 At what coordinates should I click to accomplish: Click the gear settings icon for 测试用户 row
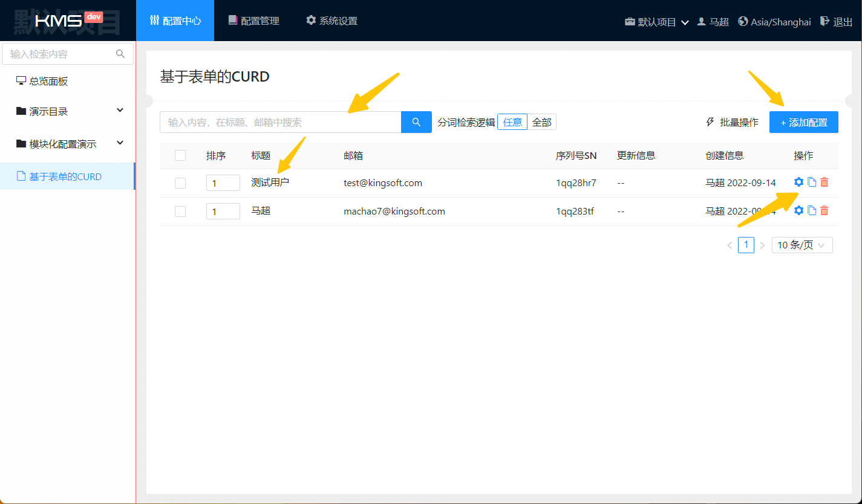point(798,182)
